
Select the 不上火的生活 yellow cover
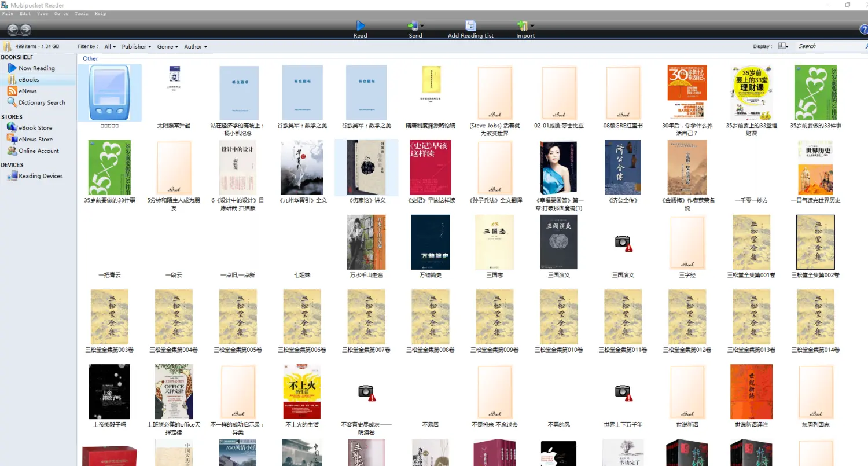[x=302, y=391]
